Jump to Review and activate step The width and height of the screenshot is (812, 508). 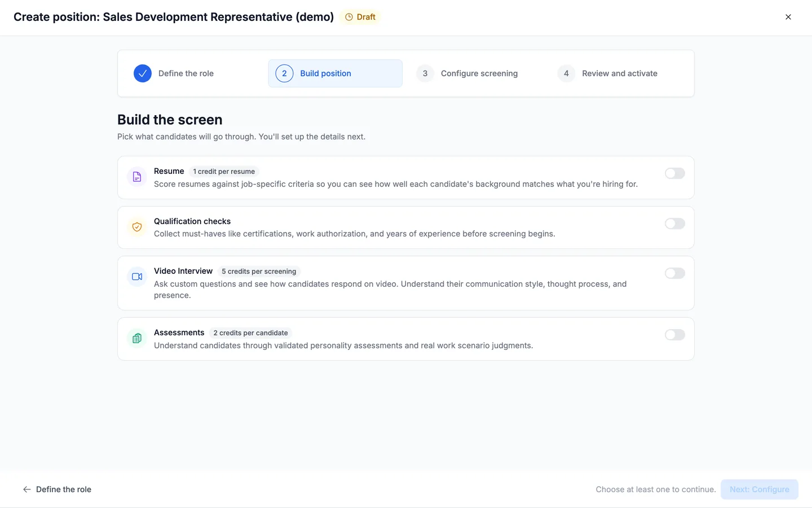pyautogui.click(x=617, y=73)
